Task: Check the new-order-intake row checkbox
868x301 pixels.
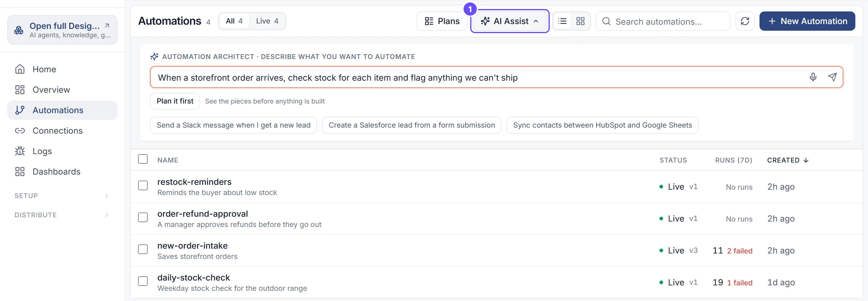Action: pyautogui.click(x=143, y=250)
